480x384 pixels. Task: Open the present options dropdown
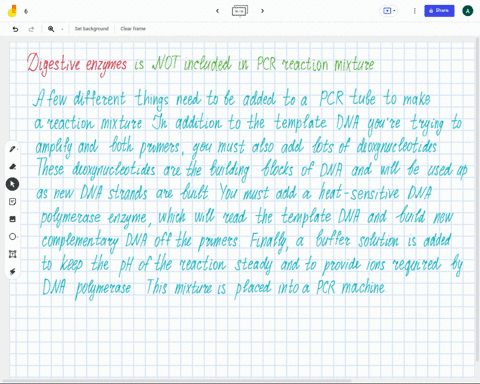coord(389,11)
